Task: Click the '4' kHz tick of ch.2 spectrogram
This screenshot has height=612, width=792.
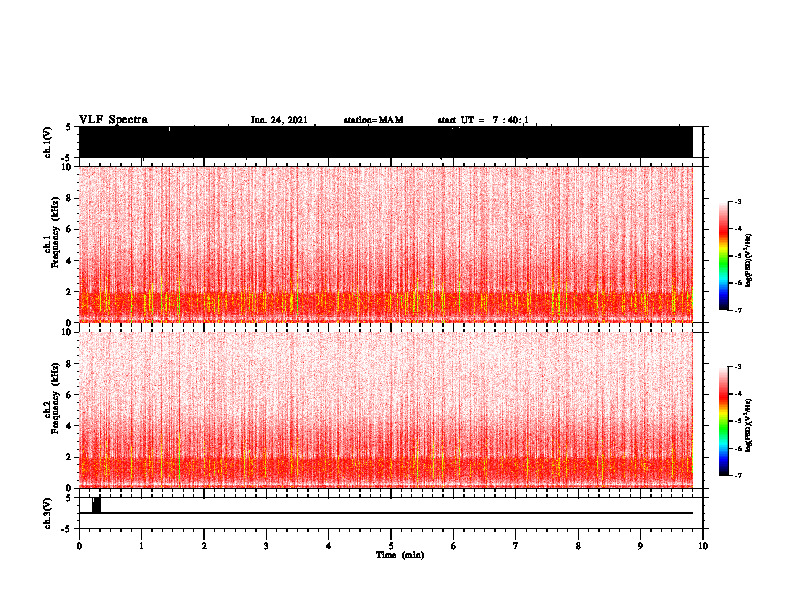Action: (70, 426)
